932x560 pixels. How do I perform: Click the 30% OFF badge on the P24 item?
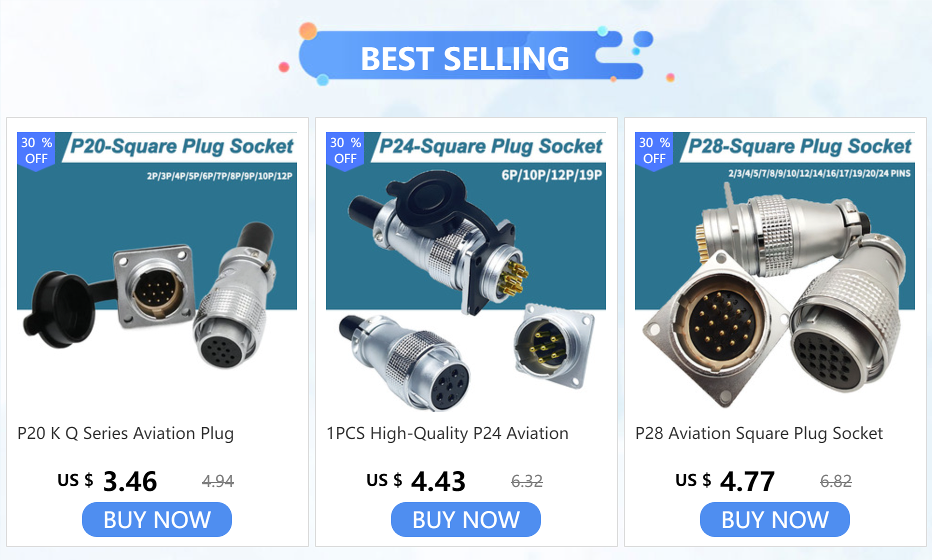point(345,151)
